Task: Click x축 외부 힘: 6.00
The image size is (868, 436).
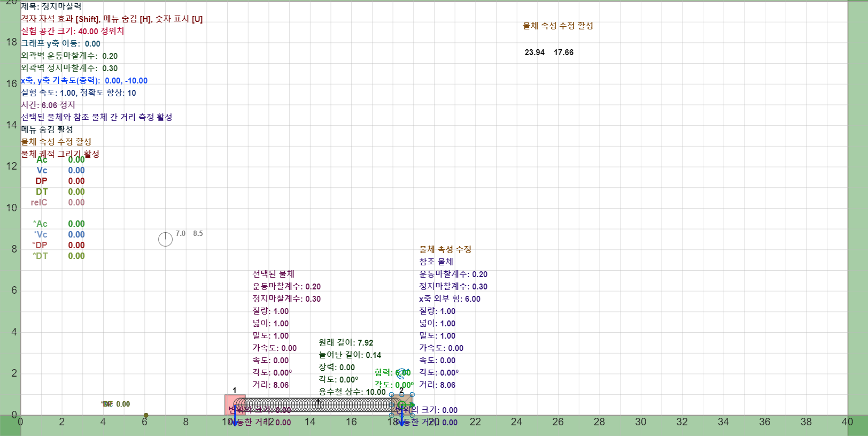Action: (x=450, y=299)
